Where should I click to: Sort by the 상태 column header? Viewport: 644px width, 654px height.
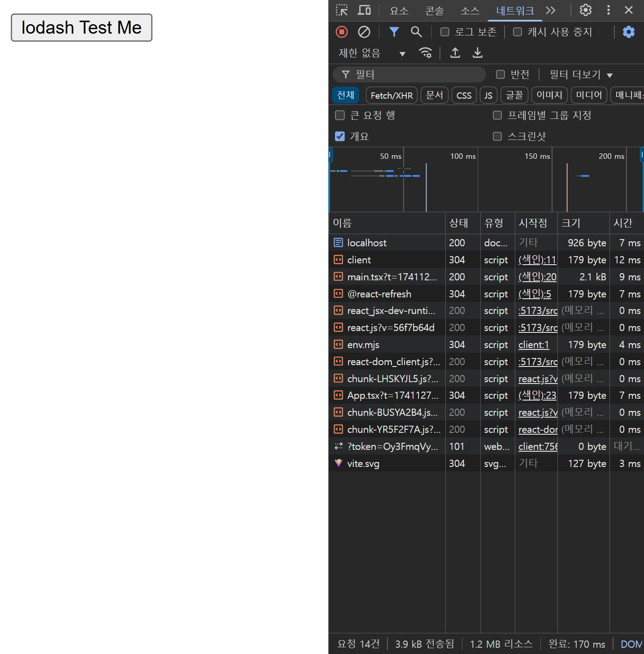point(463,223)
